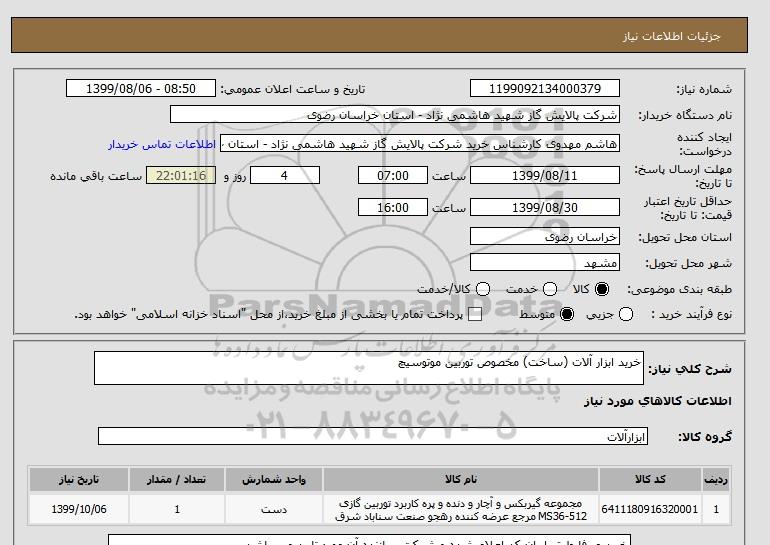The width and height of the screenshot is (770, 545).
Task: Click the unit cell دست
Action: pos(274,509)
